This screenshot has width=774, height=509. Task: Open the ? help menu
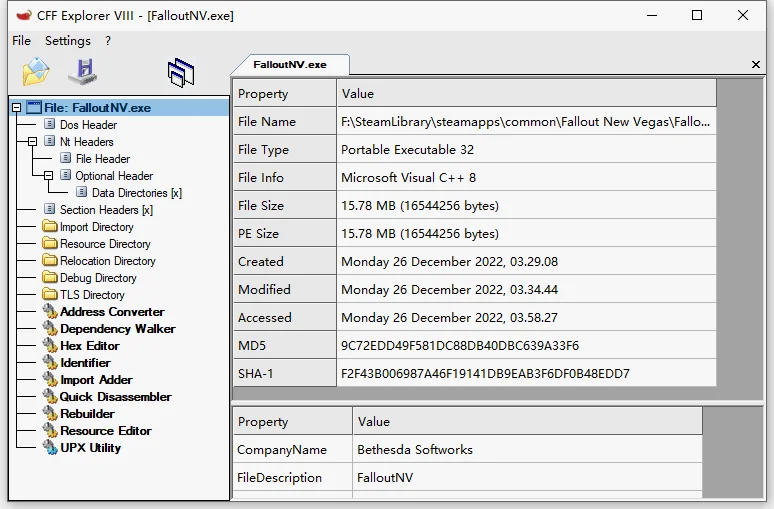pyautogui.click(x=108, y=41)
